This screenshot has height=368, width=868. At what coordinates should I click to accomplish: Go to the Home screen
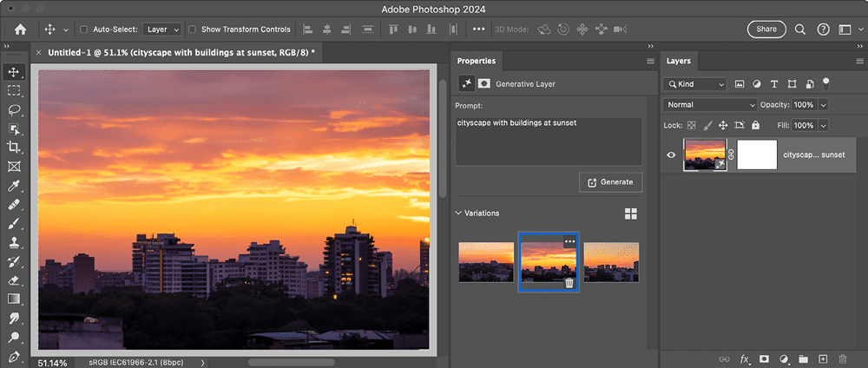pos(20,30)
